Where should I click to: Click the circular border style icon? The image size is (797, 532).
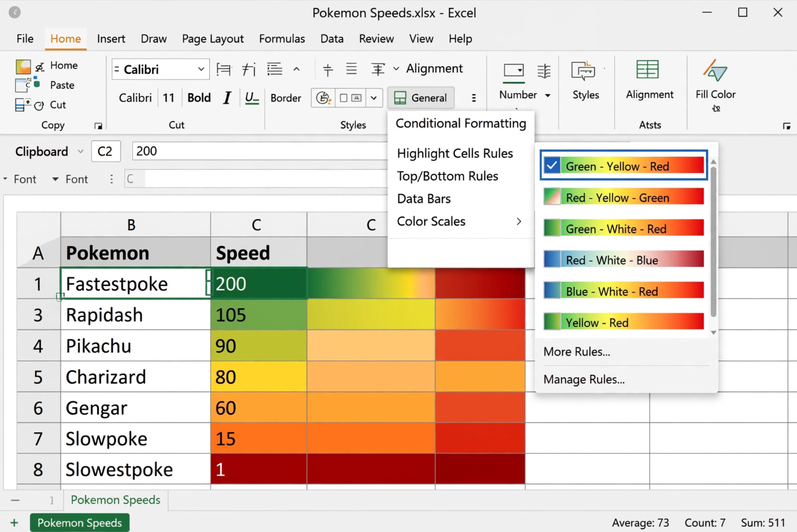323,98
